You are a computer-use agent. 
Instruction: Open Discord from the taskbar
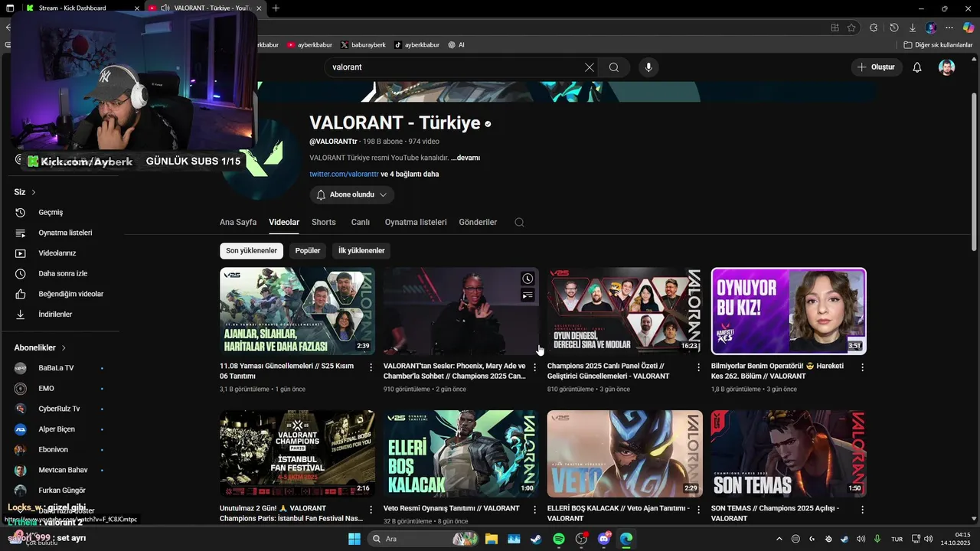coord(604,539)
